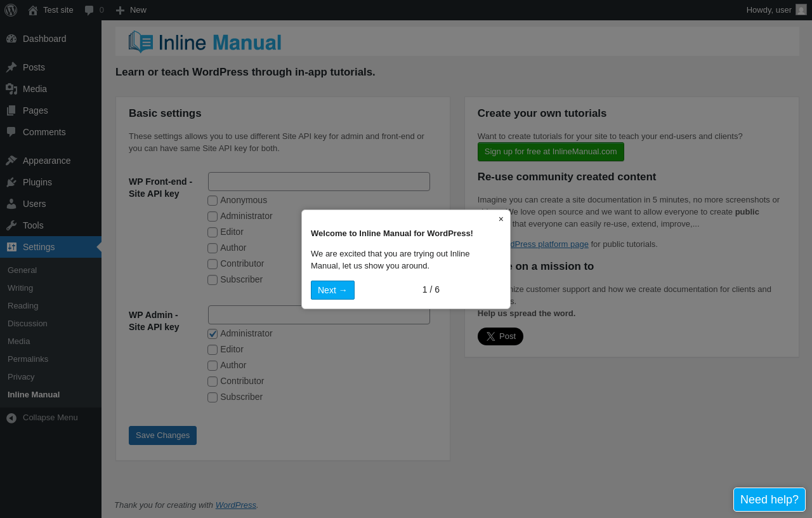Click the X Post share button
Image resolution: width=812 pixels, height=518 pixels.
[501, 336]
